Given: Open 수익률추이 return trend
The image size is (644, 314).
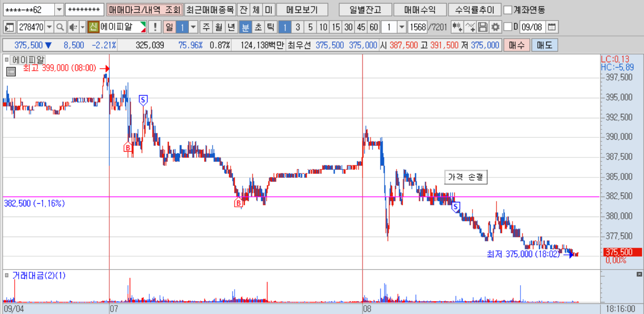Looking at the screenshot, I should point(475,9).
